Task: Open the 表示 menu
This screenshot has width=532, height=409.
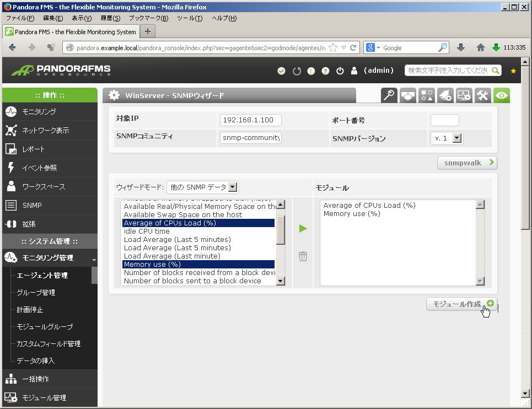Action: pos(82,18)
